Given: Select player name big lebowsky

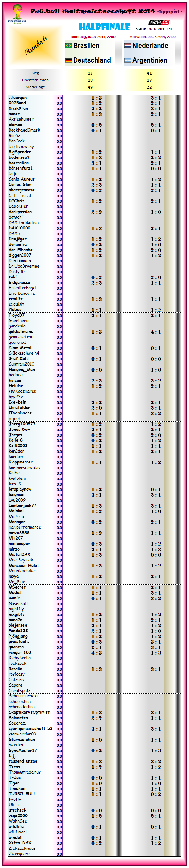Looking at the screenshot, I should [x=21, y=147].
